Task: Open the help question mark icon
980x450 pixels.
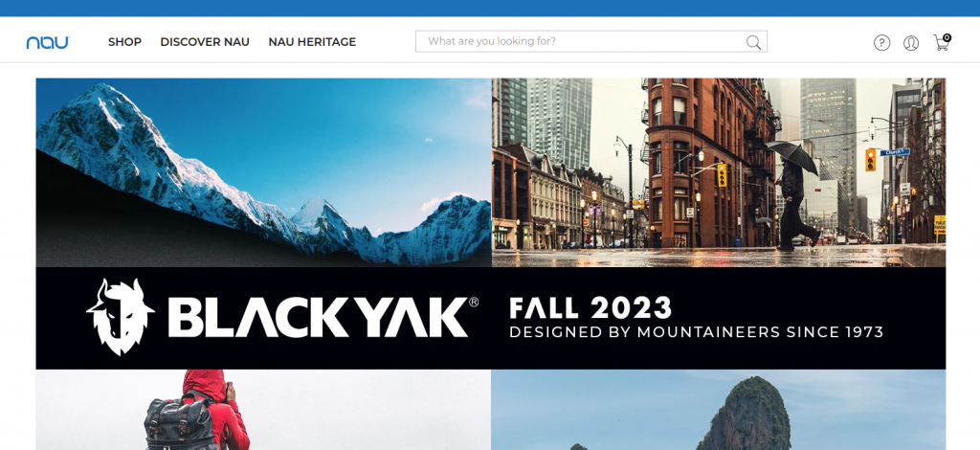Action: point(881,42)
